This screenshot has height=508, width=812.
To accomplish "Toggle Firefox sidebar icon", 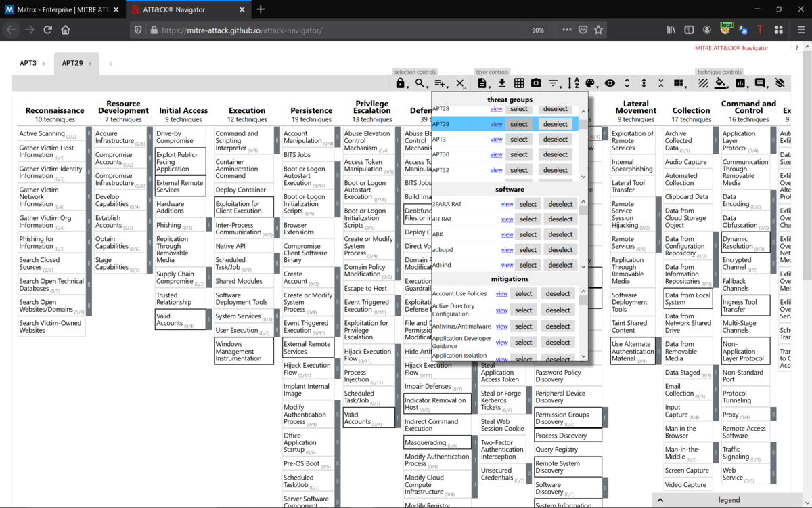I will click(x=689, y=30).
